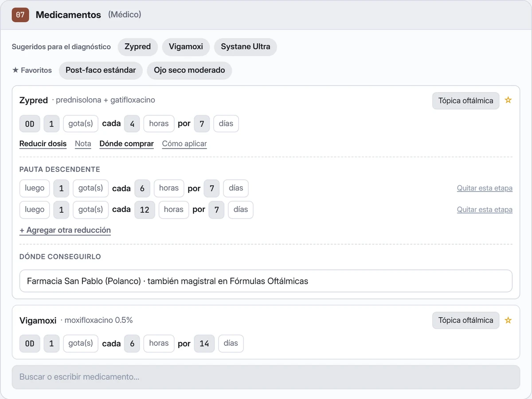
Task: Edit the Farmacia San Pablo pharmacy text field
Action: coord(266,281)
